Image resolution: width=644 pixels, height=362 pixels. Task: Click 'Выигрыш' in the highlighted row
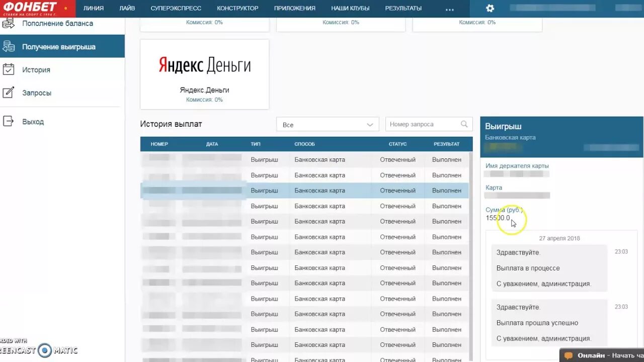click(264, 191)
